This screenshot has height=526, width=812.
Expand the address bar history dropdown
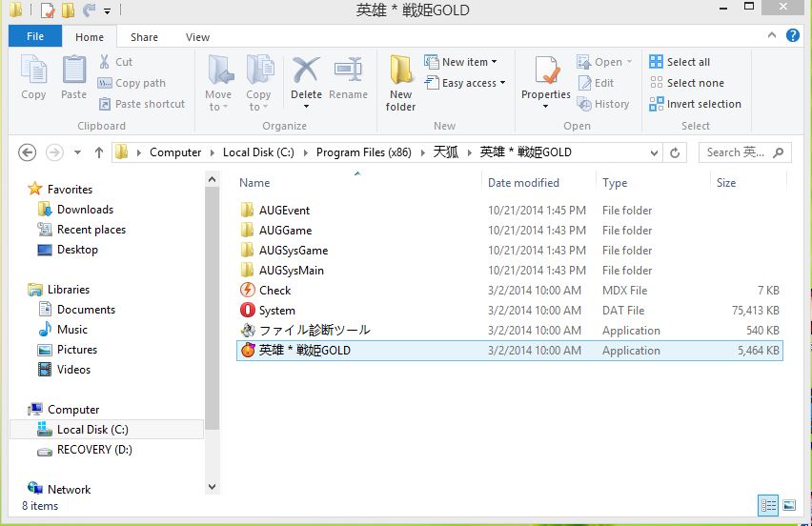pos(654,152)
